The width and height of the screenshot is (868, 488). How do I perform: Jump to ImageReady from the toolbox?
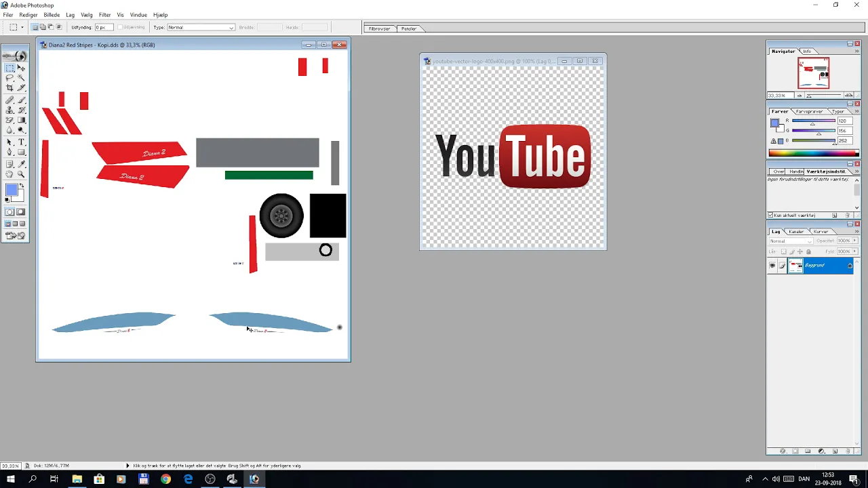[15, 236]
